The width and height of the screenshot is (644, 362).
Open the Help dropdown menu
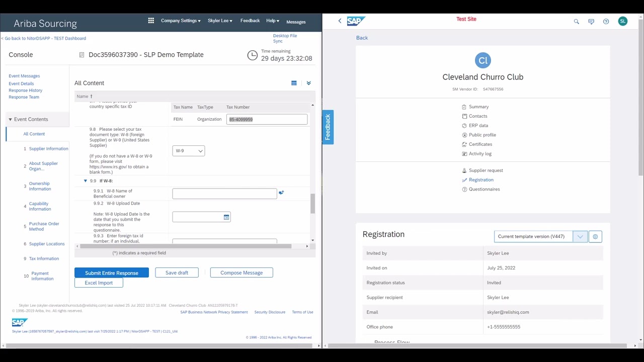[273, 21]
